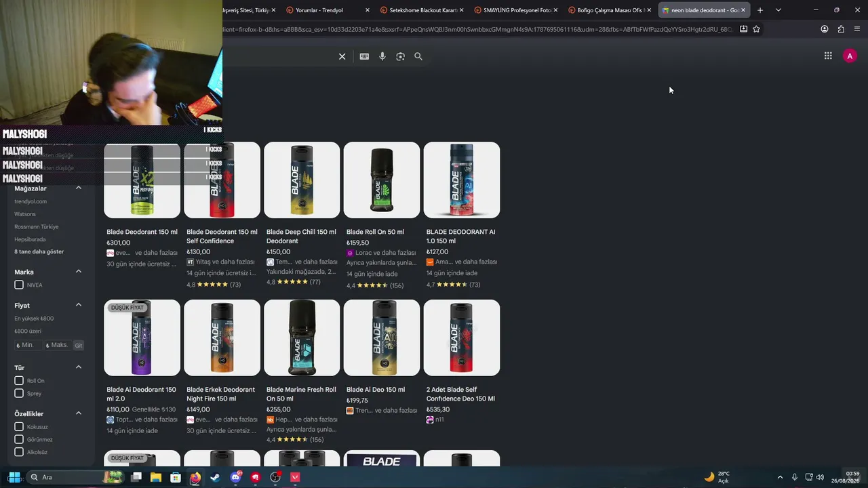Screen dimensions: 868x488
Task: Open OBS Studio from the taskbar
Action: click(x=275, y=477)
